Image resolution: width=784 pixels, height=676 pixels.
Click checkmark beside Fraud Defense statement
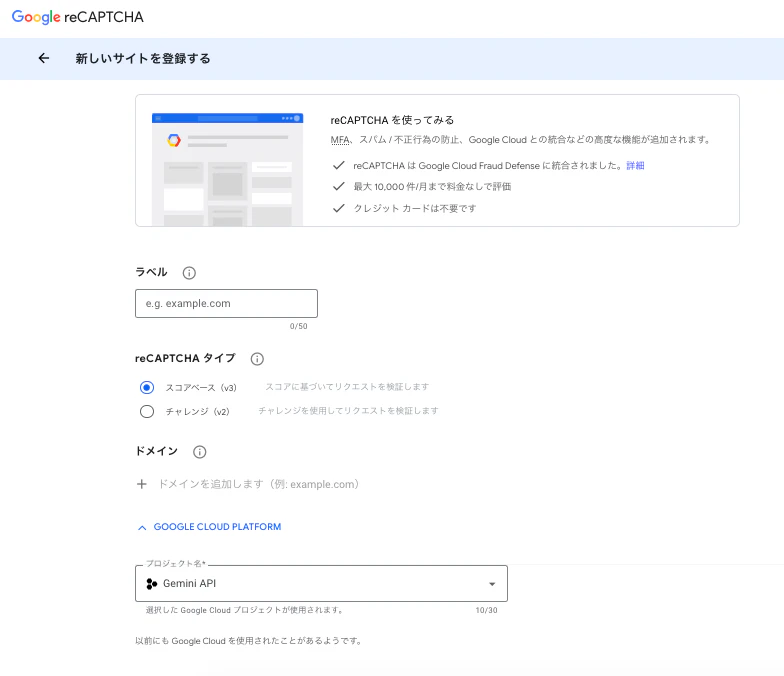click(338, 165)
